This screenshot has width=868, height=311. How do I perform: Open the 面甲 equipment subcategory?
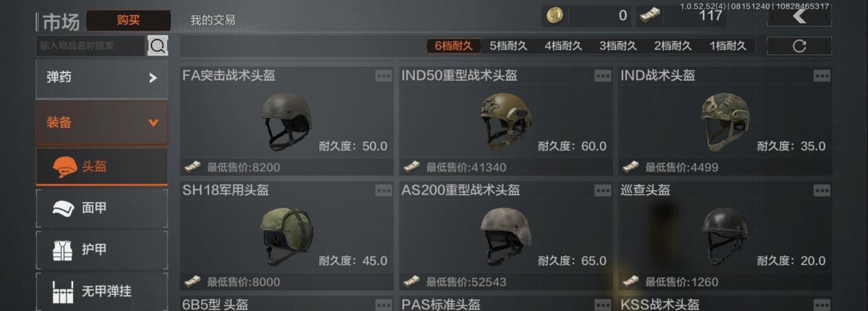click(x=102, y=209)
